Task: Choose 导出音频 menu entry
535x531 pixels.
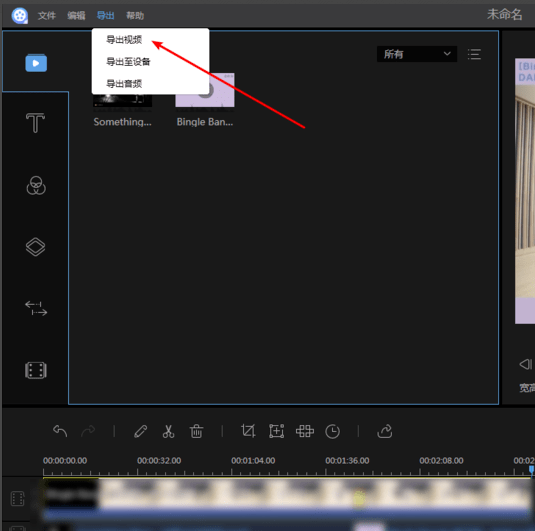Action: pyautogui.click(x=124, y=84)
